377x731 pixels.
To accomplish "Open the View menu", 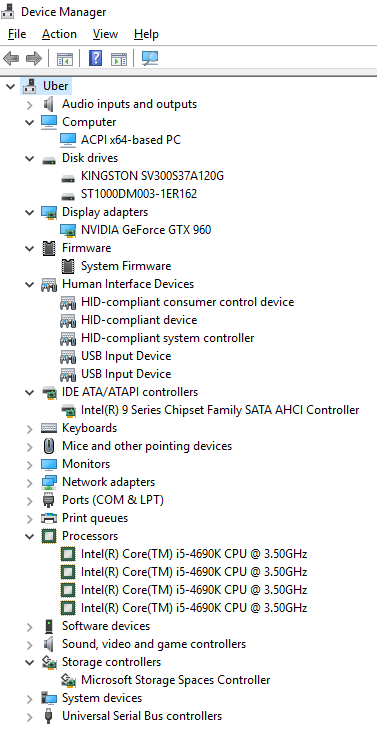I will [x=105, y=34].
